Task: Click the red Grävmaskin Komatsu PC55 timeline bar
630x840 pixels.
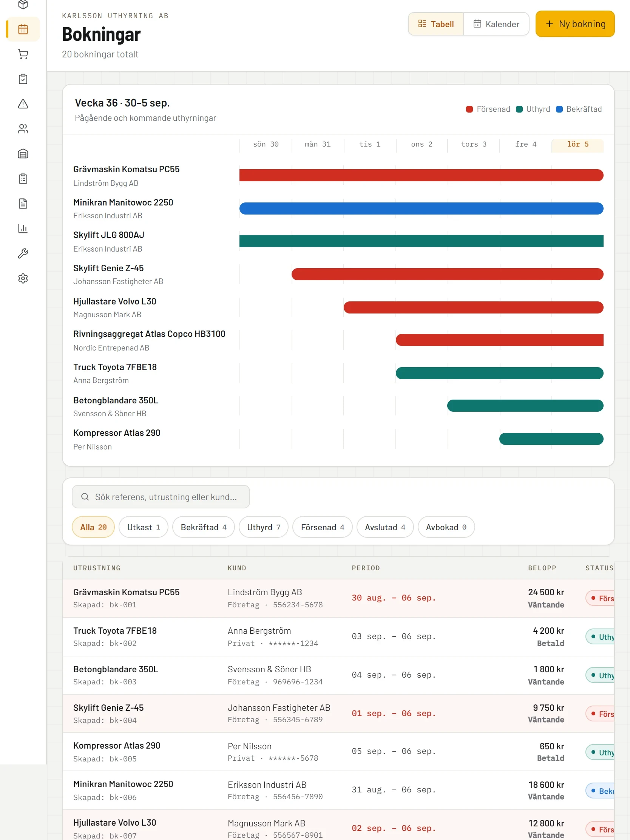Action: 421,176
